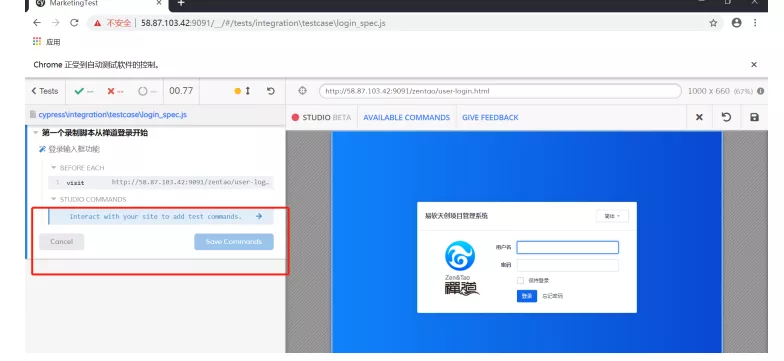Image resolution: width=784 pixels, height=361 pixels.
Task: Open the Chrome three-dot menu
Action: point(755,22)
